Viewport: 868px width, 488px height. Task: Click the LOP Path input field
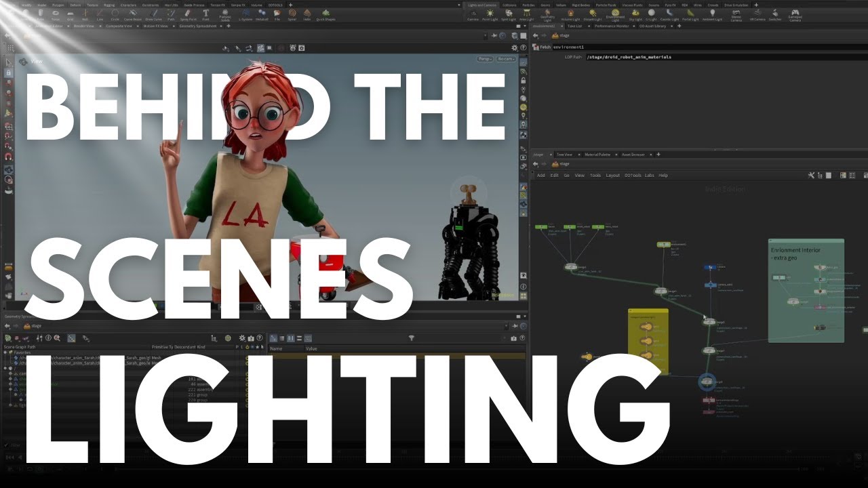click(x=727, y=57)
